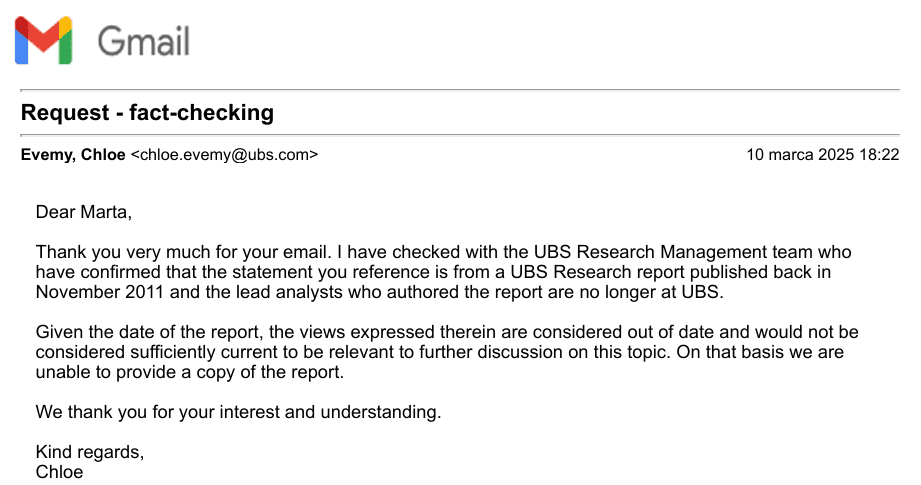Click sender name Evemy, Chloe

[73, 154]
